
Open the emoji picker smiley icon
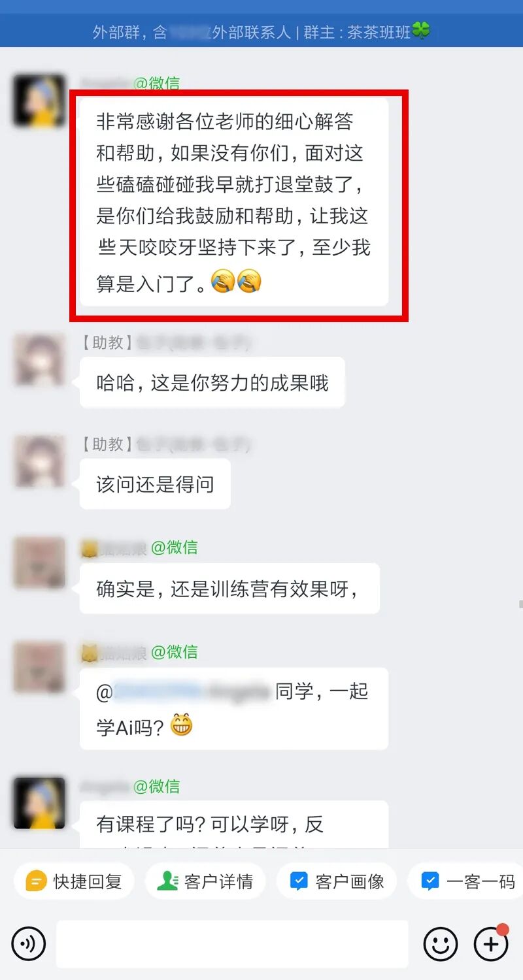coord(441,943)
